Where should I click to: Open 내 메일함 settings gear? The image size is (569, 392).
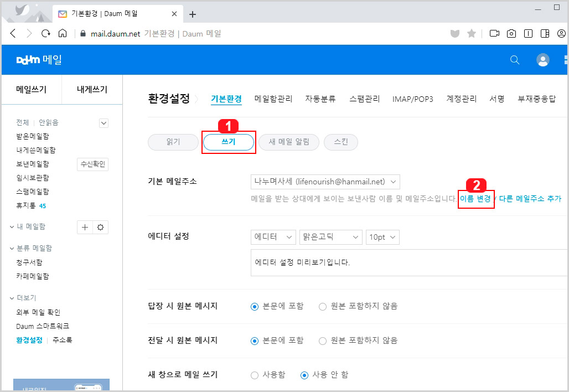point(101,227)
